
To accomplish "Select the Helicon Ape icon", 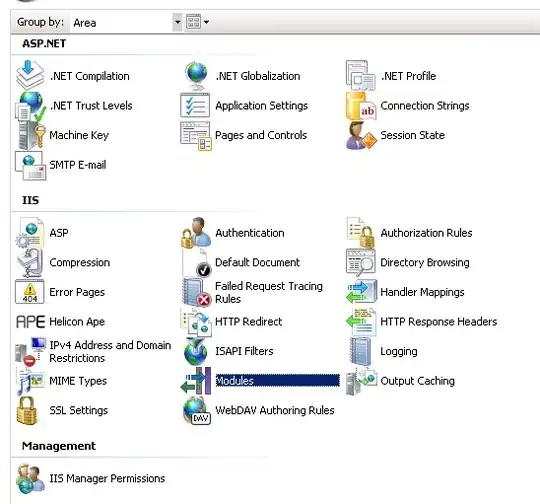I will coord(30,322).
